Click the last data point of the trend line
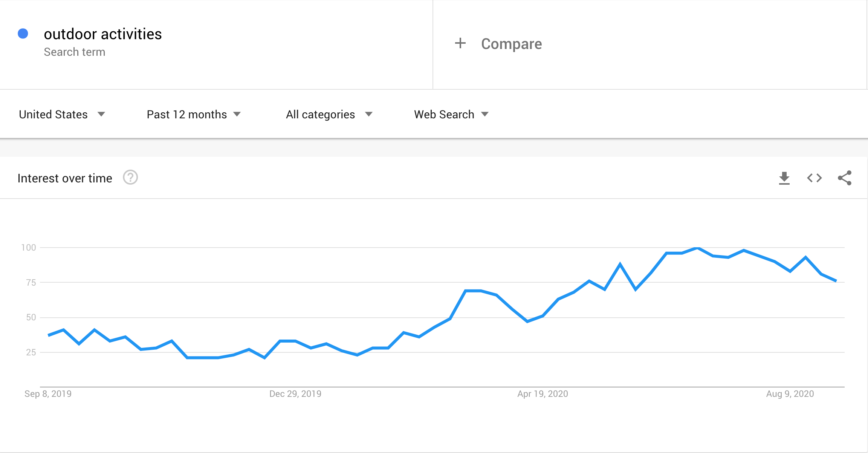868x453 pixels. (x=836, y=281)
